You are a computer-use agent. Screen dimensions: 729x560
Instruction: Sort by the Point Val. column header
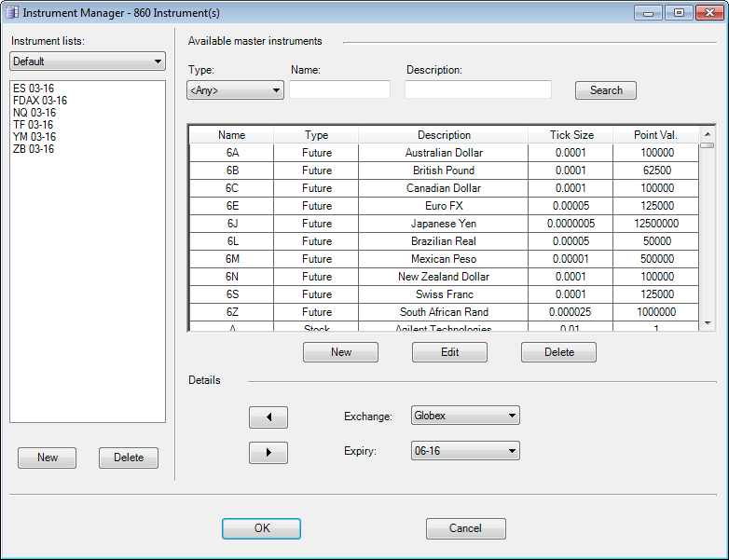tap(655, 135)
